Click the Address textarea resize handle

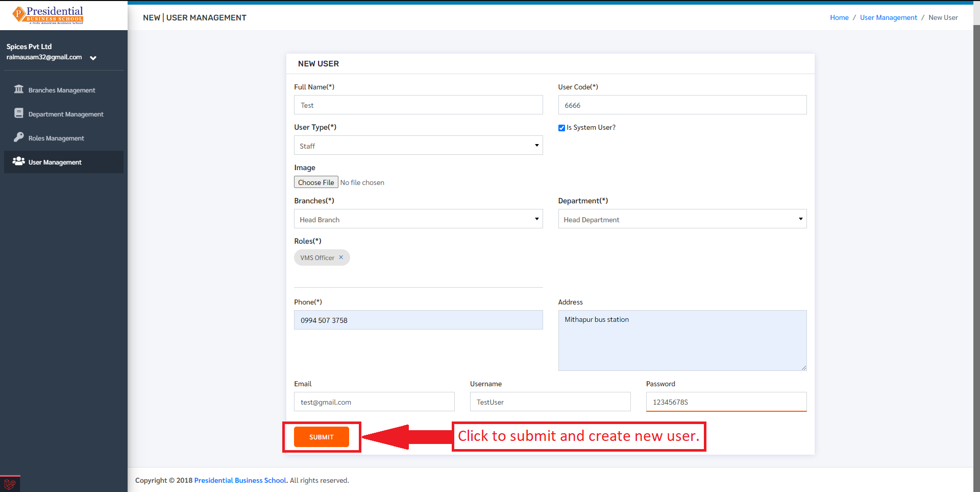[803, 367]
